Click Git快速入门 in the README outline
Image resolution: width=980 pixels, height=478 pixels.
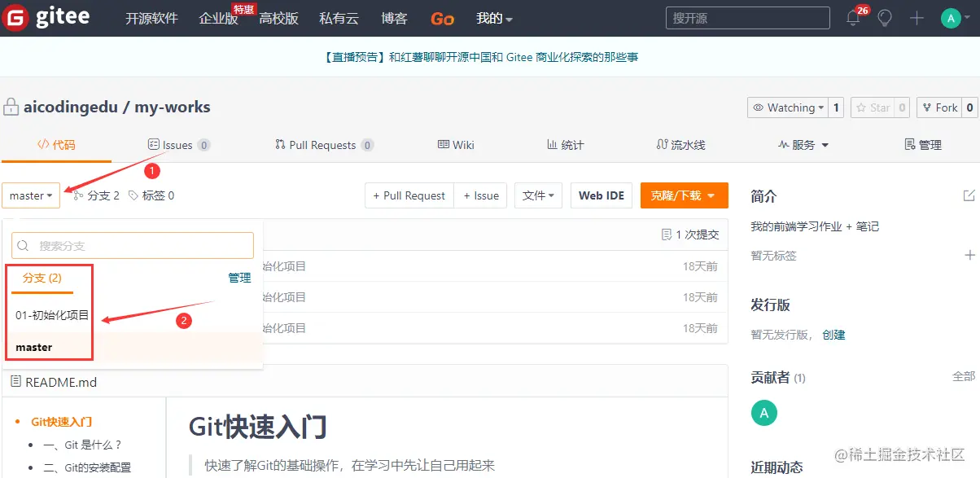pyautogui.click(x=62, y=422)
